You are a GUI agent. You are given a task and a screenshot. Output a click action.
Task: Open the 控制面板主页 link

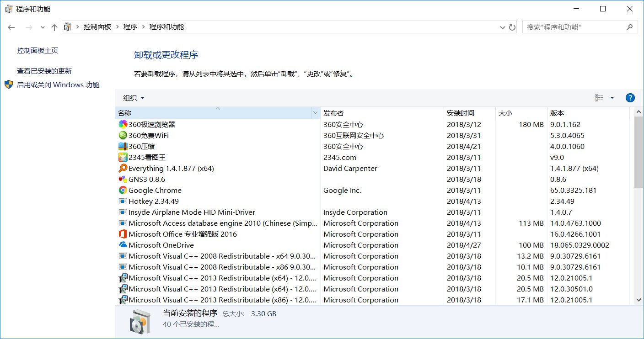pyautogui.click(x=38, y=50)
